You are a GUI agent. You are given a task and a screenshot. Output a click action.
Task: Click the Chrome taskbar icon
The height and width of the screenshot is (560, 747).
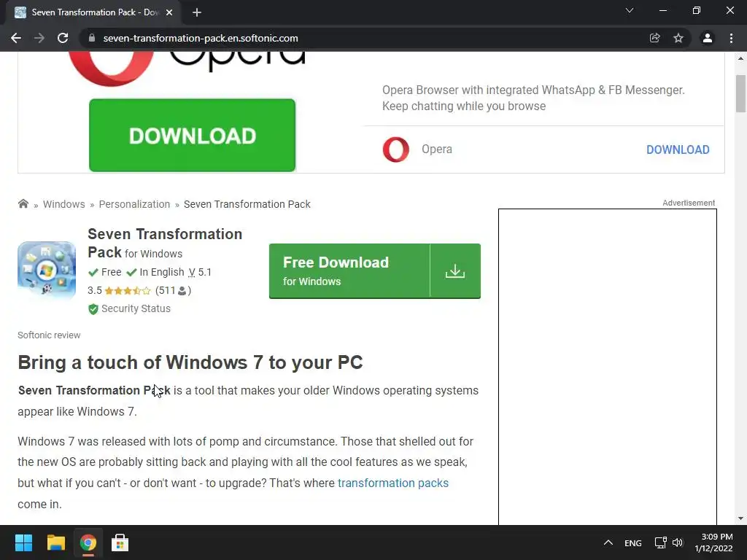(x=88, y=542)
